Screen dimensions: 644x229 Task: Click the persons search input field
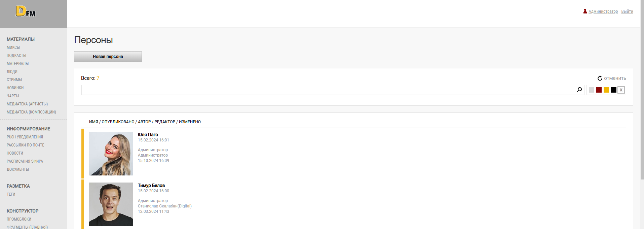click(x=329, y=90)
